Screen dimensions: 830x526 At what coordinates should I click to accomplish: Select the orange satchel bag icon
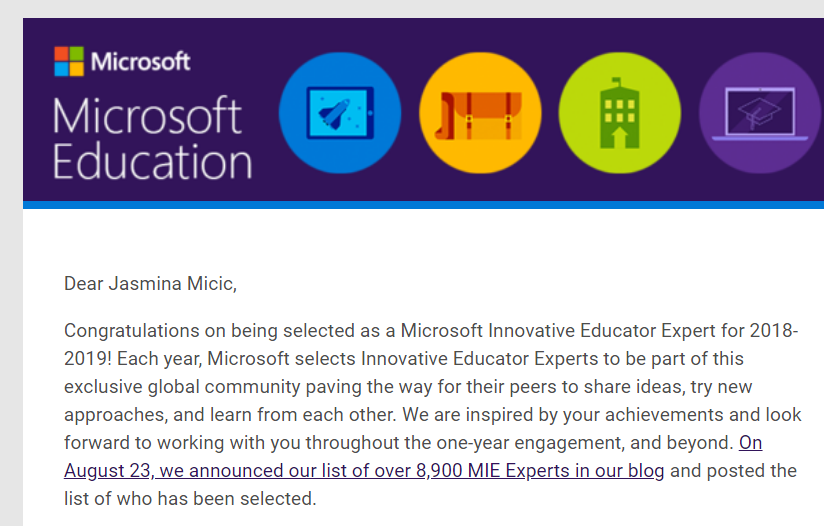[x=480, y=112]
